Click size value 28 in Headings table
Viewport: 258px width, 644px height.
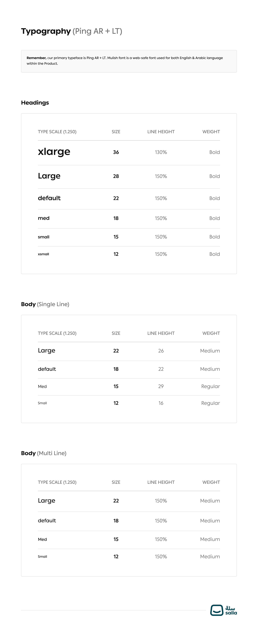click(116, 176)
